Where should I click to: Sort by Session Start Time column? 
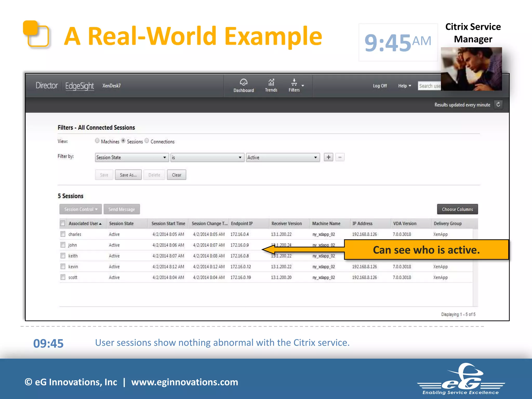[168, 223]
